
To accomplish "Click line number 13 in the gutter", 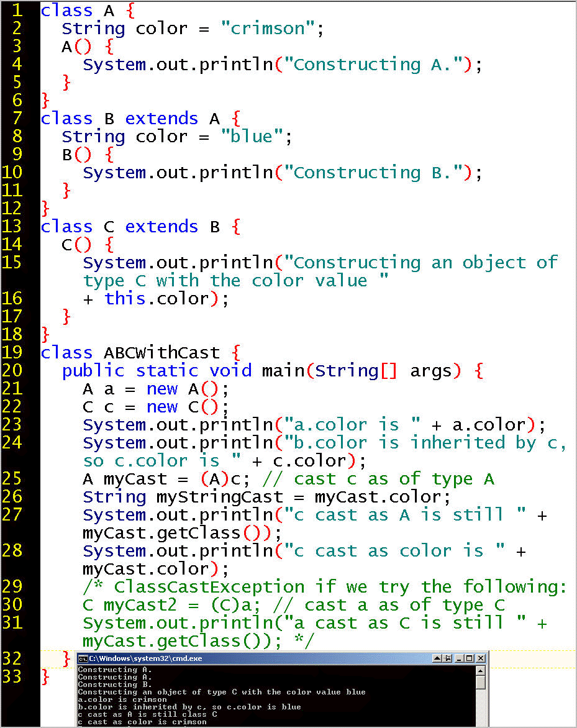I will point(12,227).
